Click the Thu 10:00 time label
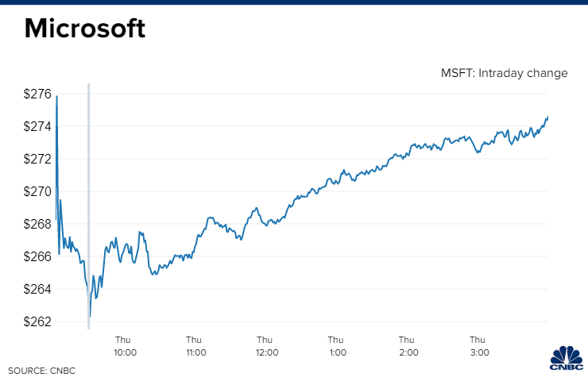Screen dimensions: 588x377 (x=126, y=345)
